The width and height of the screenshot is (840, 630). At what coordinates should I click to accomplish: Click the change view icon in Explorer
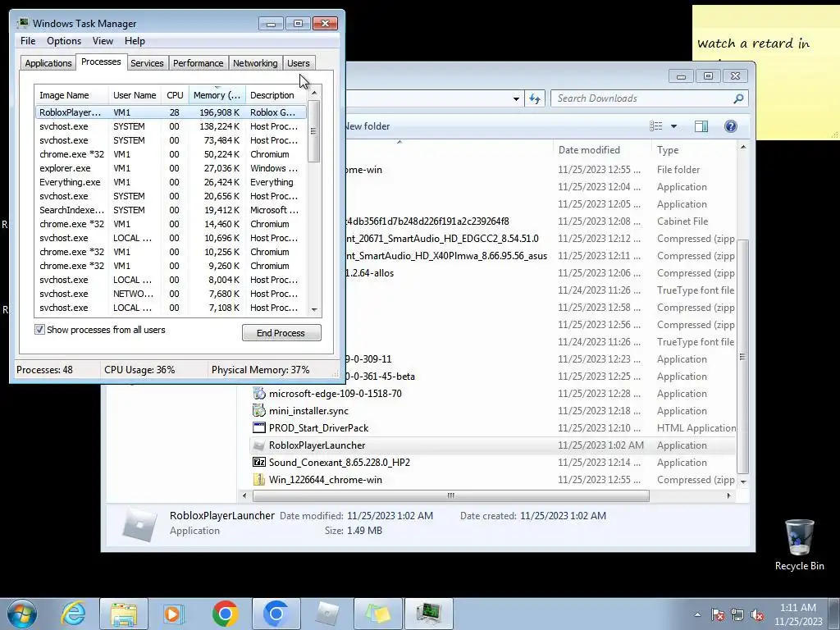(x=655, y=126)
